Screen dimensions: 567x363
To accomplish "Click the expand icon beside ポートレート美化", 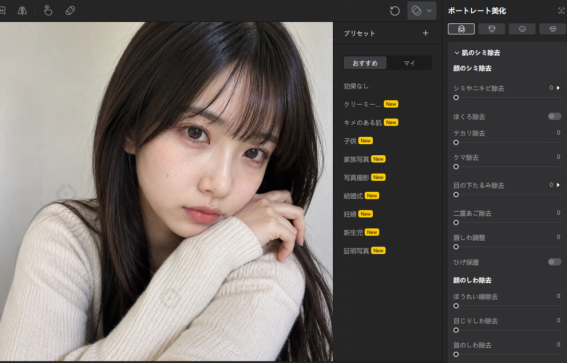I will tap(562, 10).
